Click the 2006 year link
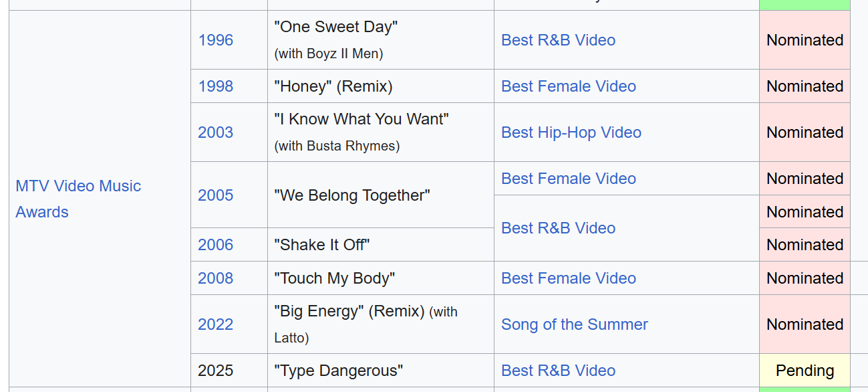Screen dimensions: 868x392 [x=216, y=245]
